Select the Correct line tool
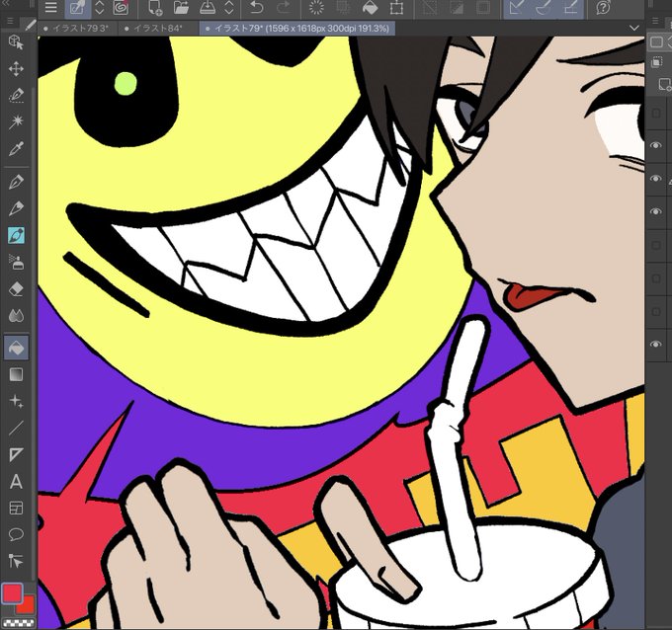Viewport: 672px width, 630px height. (16, 561)
